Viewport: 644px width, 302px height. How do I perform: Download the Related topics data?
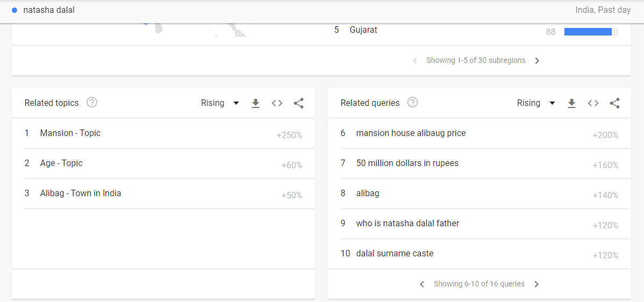(256, 103)
